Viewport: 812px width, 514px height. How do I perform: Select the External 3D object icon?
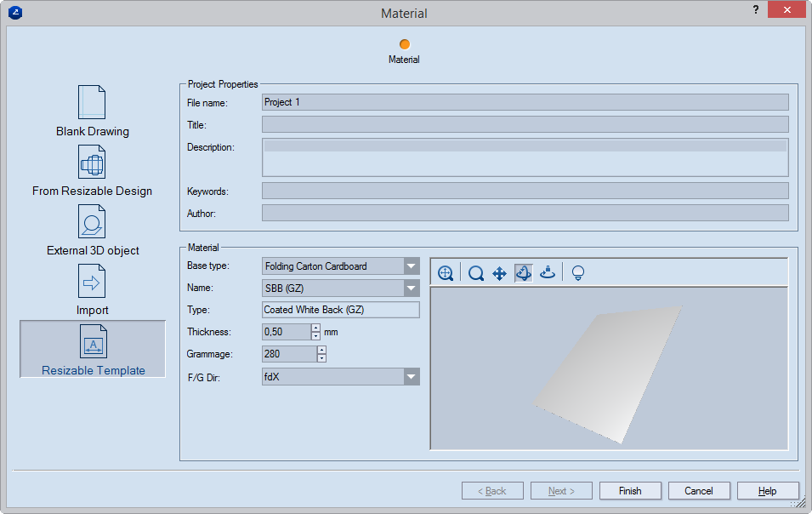tap(92, 221)
